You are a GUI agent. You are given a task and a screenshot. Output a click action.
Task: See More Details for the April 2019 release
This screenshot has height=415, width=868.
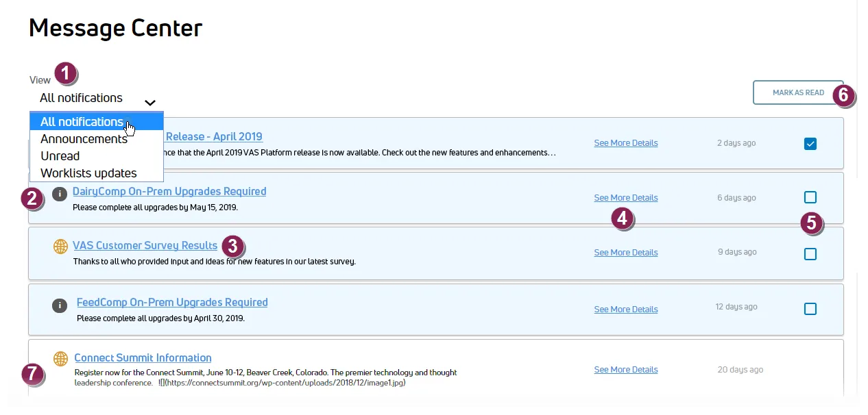(626, 143)
